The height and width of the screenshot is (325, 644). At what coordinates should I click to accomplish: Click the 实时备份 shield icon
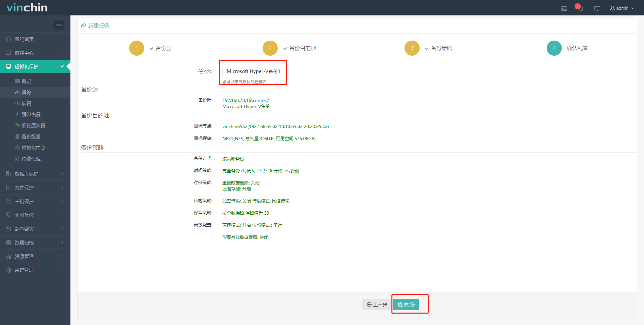[x=8, y=215]
